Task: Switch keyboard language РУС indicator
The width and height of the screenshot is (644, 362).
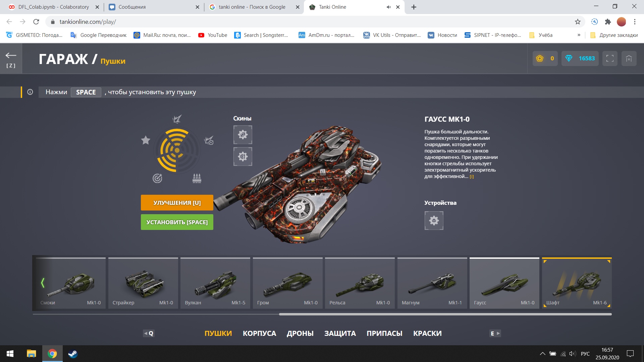Action: click(x=585, y=354)
